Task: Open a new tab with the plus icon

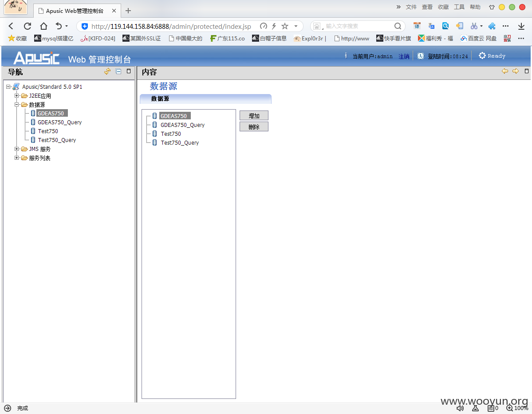Action: pos(128,11)
